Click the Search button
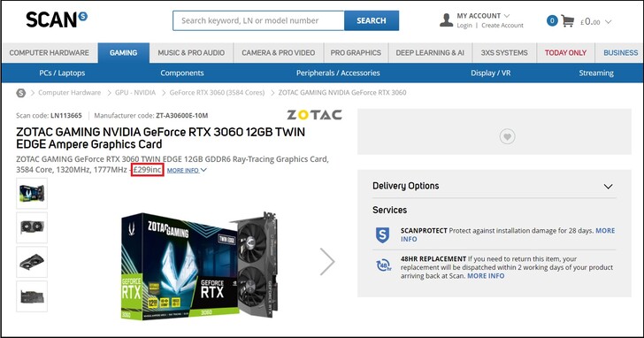 tap(372, 20)
